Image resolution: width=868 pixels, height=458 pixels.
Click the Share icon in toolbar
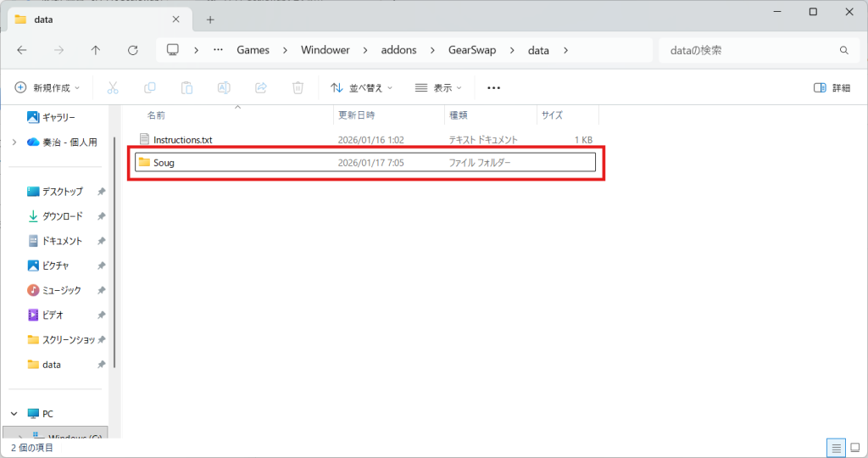click(x=261, y=87)
